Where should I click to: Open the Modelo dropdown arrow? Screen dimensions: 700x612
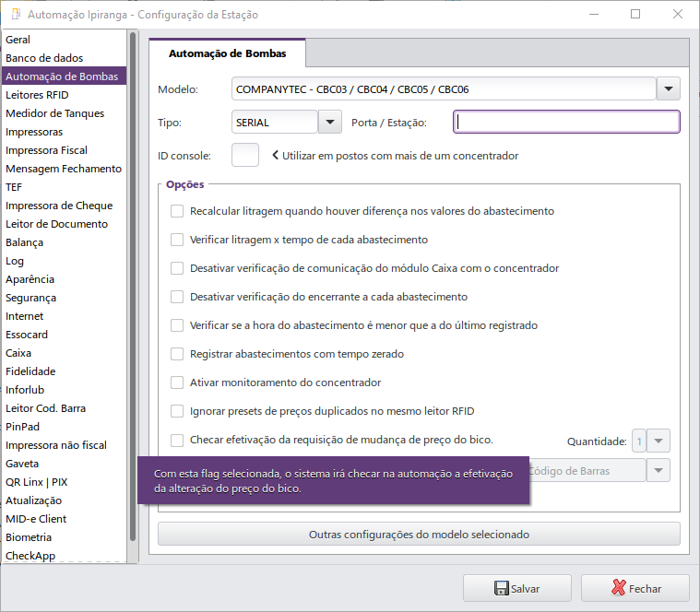click(669, 88)
